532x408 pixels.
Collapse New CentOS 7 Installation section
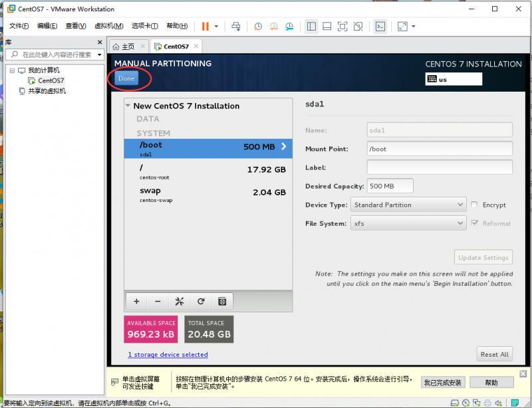pos(128,106)
